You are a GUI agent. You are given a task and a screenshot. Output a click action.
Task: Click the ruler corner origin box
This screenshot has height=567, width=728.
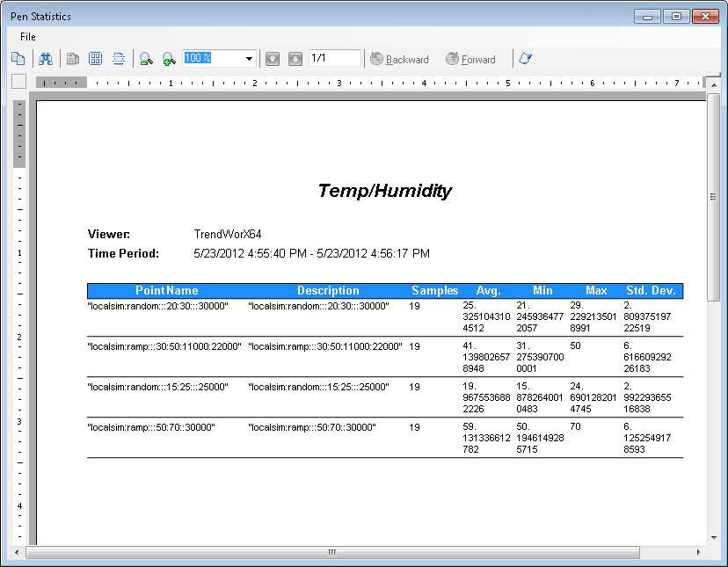pyautogui.click(x=18, y=82)
